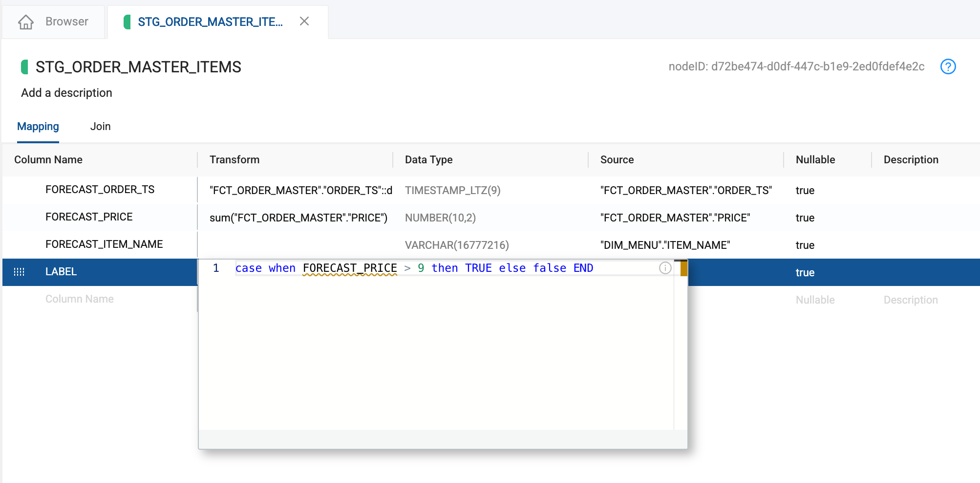Click the TRUE keyword in the case expression
The width and height of the screenshot is (980, 483).
(x=478, y=268)
